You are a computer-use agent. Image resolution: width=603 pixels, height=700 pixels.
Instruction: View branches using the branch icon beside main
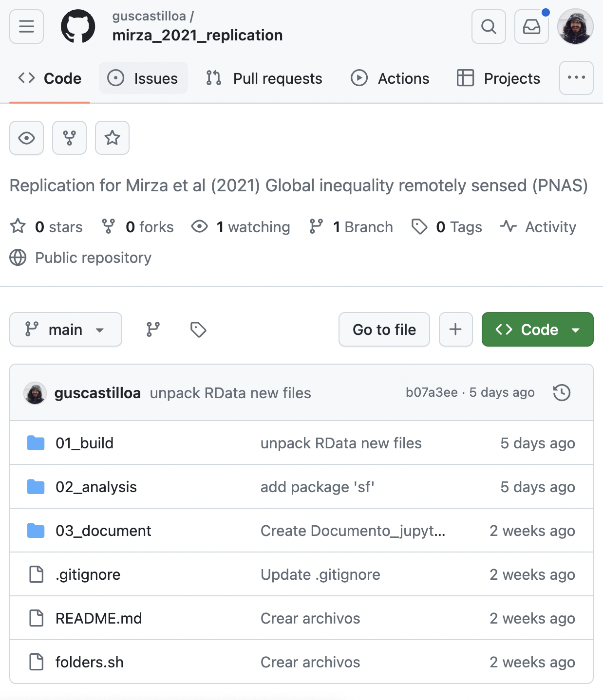pyautogui.click(x=153, y=330)
